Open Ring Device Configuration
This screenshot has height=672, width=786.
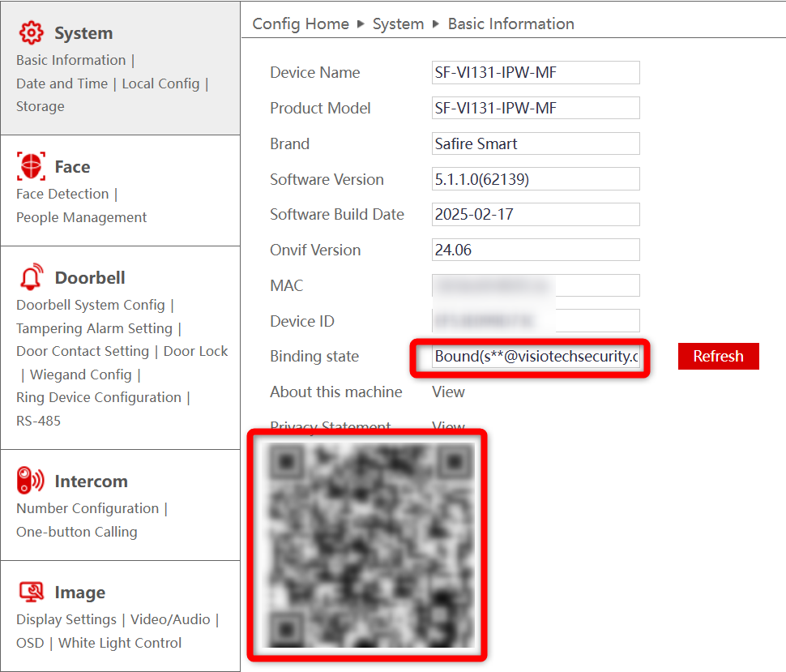pos(99,398)
